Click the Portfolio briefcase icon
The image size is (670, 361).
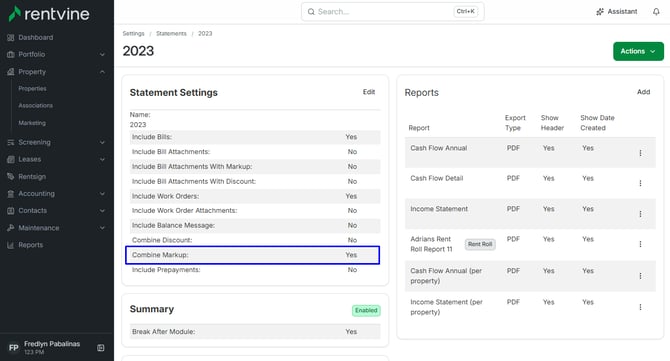click(11, 55)
